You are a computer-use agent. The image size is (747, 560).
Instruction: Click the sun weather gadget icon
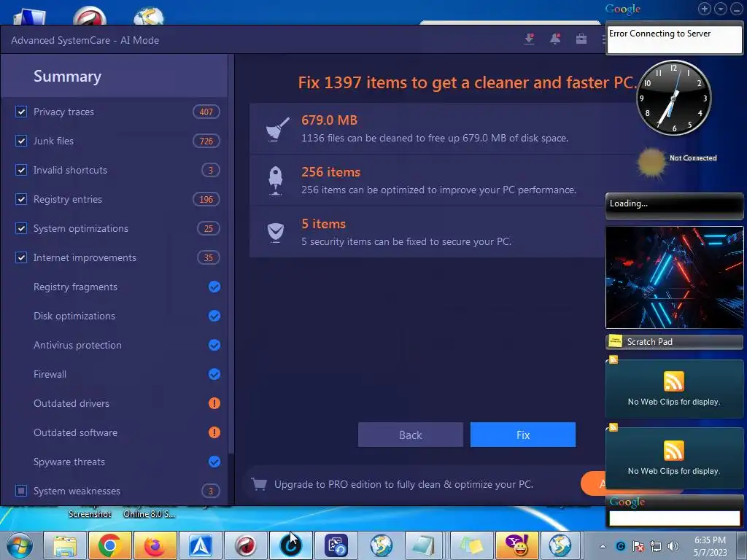pos(651,163)
